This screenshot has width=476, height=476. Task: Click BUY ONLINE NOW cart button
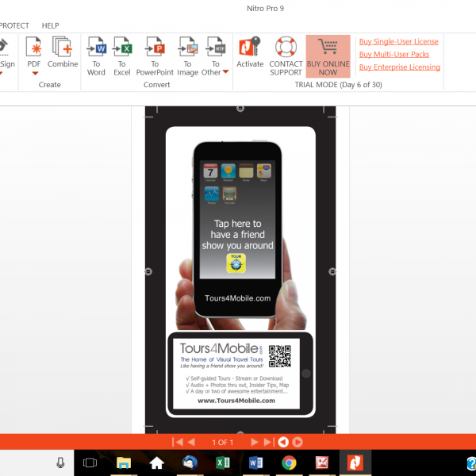click(328, 56)
